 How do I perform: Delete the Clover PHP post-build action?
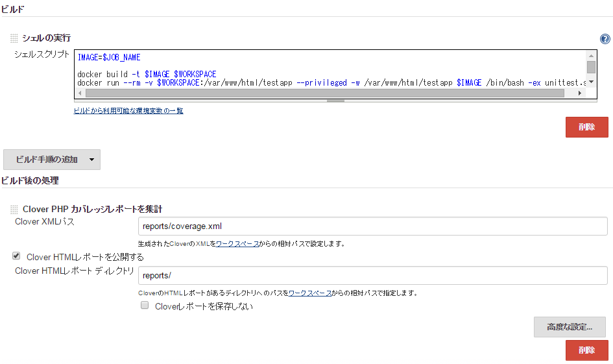[586, 350]
